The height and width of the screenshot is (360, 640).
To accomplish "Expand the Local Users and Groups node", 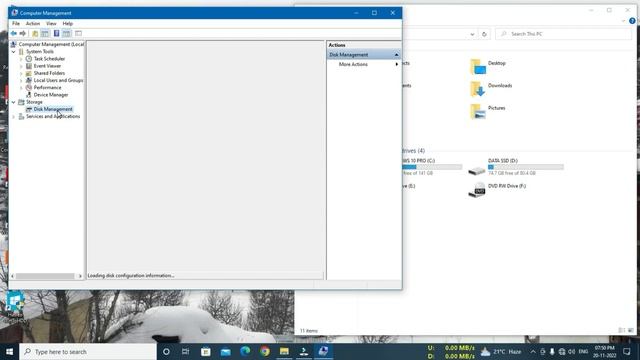I will point(21,81).
